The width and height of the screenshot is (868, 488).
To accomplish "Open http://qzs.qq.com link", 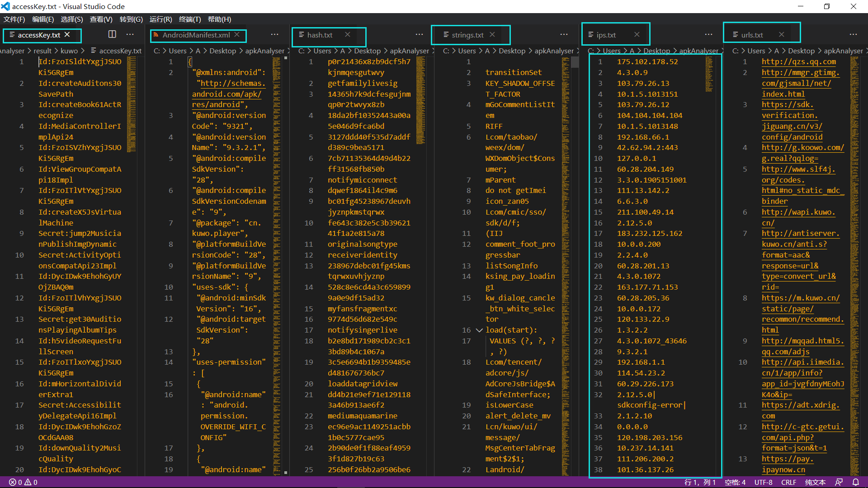I will coord(799,61).
